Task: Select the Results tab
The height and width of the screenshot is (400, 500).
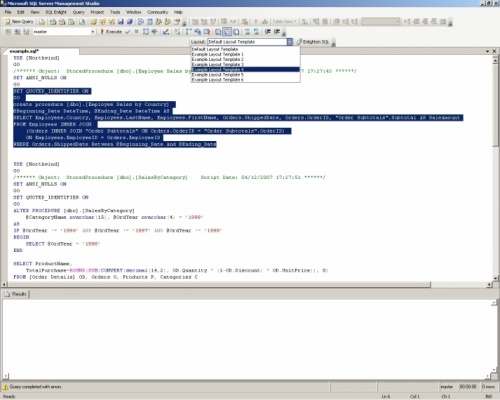Action: click(x=16, y=294)
